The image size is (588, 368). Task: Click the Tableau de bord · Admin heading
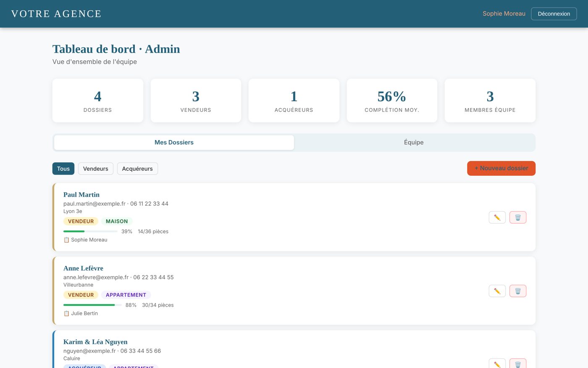(116, 49)
